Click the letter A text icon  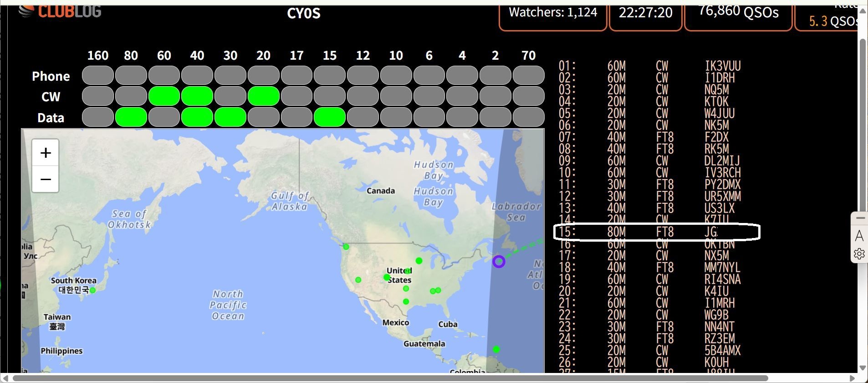click(x=859, y=236)
